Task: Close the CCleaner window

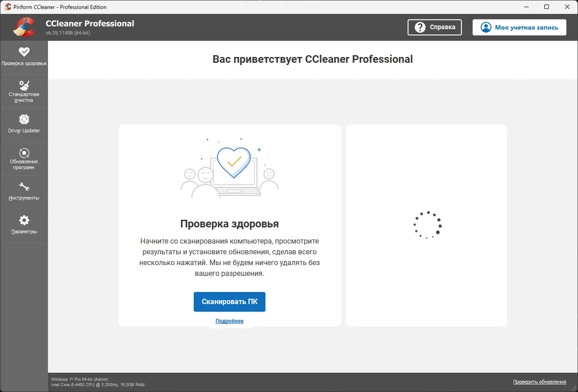Action: point(567,7)
